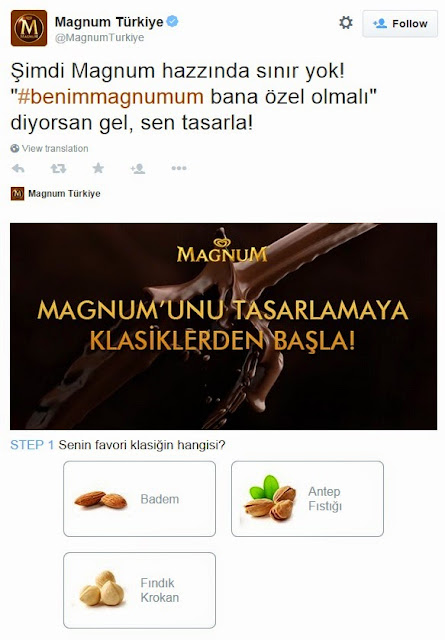Open the gear settings menu
445x640 pixels.
(x=346, y=22)
